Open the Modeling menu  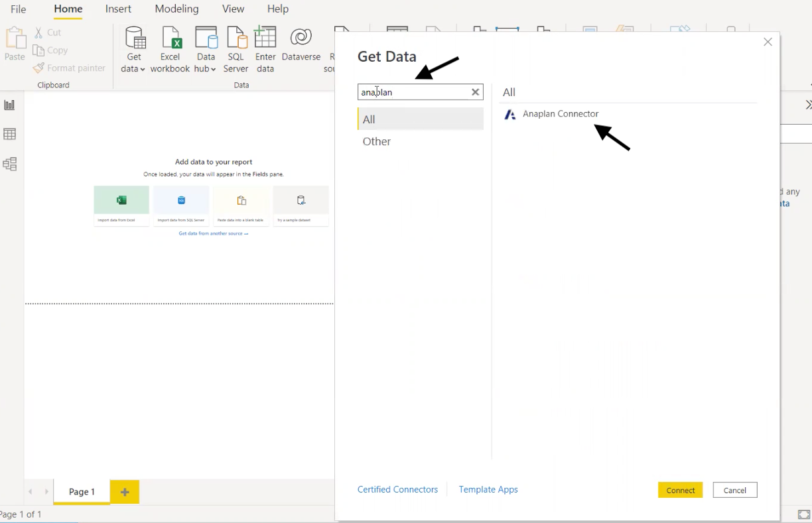[x=176, y=9]
